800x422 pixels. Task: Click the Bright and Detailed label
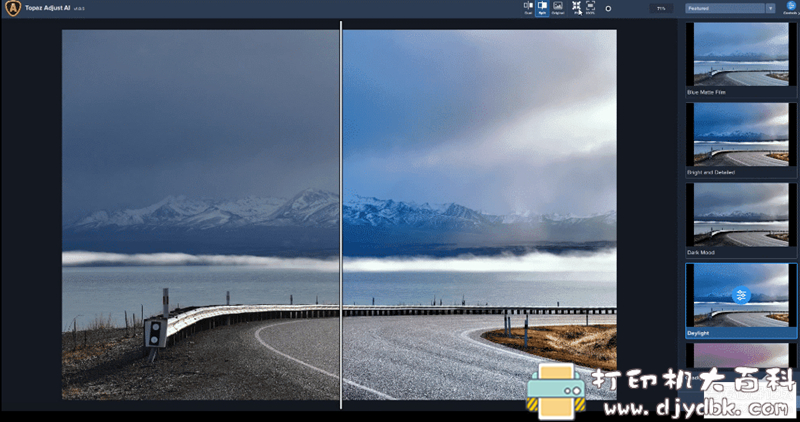point(711,172)
